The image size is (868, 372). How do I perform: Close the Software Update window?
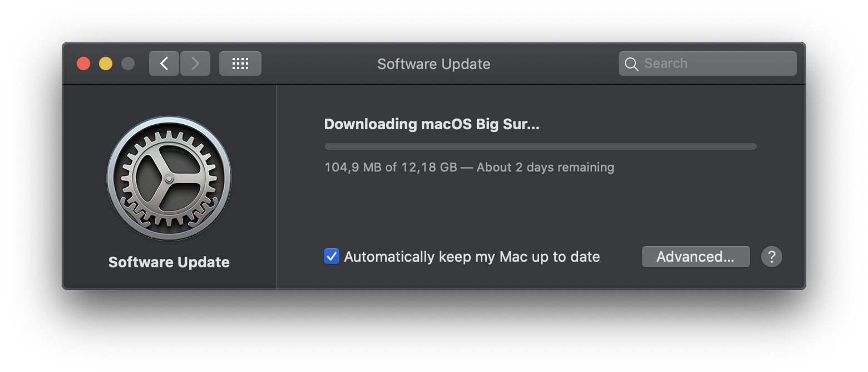[x=83, y=63]
